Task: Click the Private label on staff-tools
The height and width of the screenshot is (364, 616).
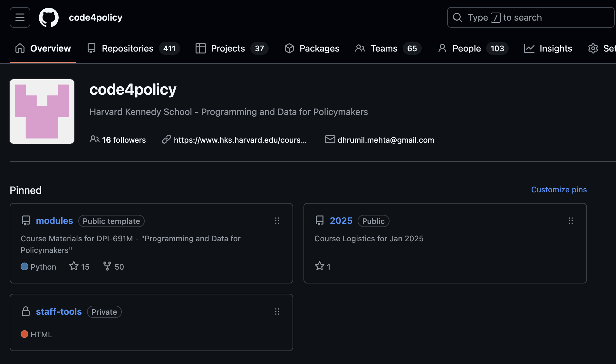Action: pos(104,312)
